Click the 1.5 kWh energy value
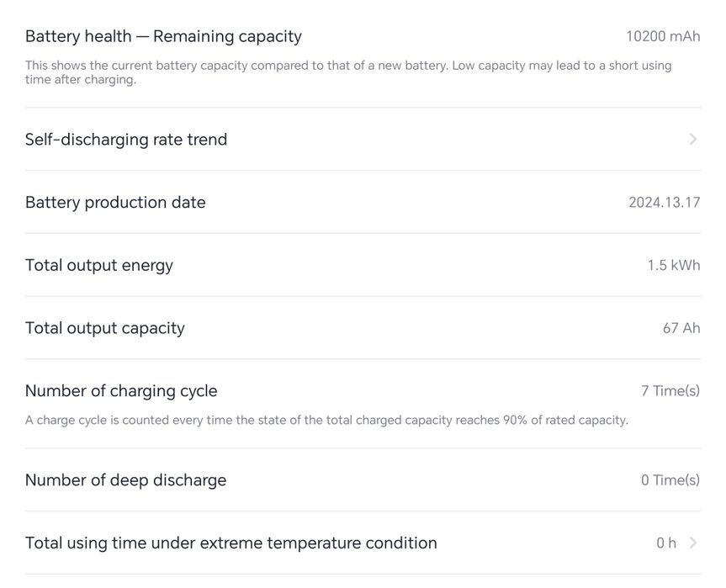The image size is (726, 588). (x=673, y=266)
